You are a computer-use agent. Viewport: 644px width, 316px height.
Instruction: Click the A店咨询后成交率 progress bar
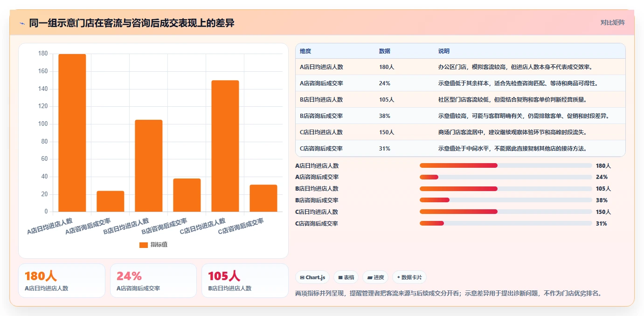[506, 177]
